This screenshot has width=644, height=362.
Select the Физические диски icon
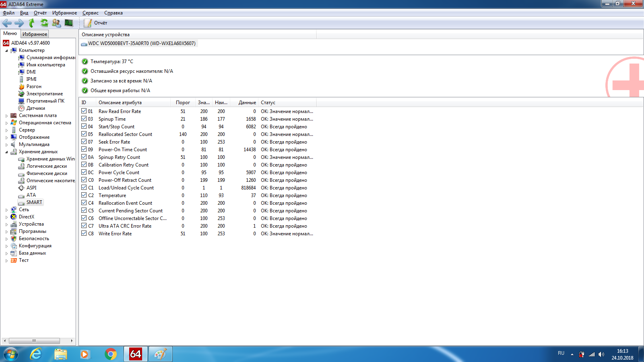coord(21,173)
